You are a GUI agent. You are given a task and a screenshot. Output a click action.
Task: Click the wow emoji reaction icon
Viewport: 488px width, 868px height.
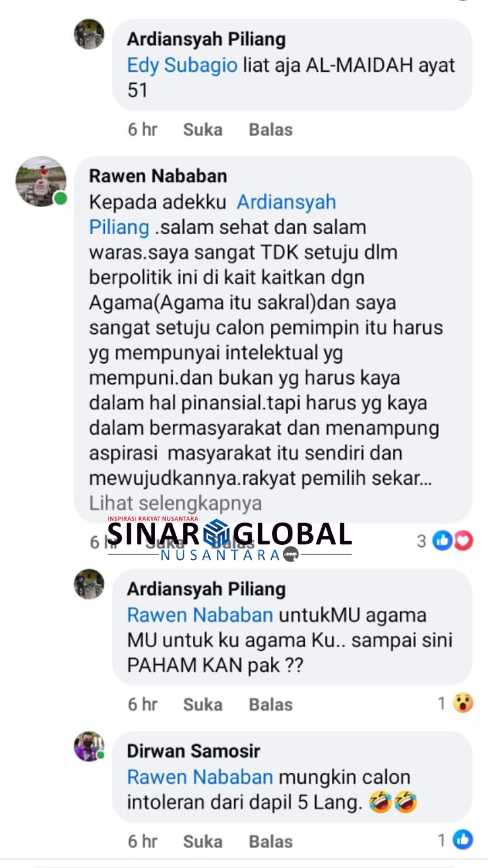(463, 703)
